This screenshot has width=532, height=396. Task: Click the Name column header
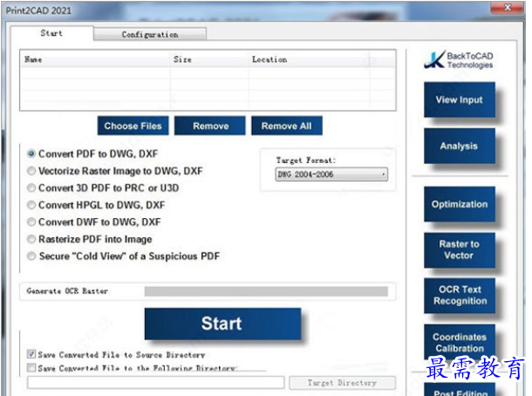click(x=95, y=59)
